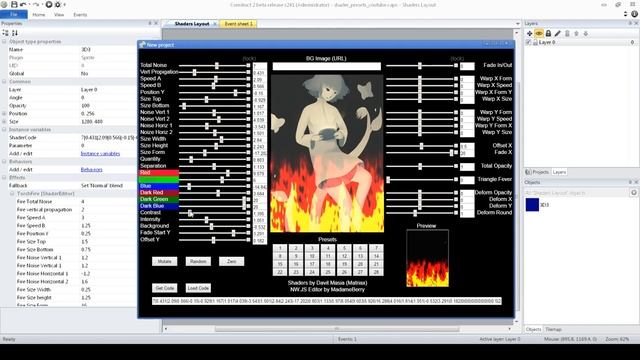
Task: Collapse the Instance variables section
Action: click(x=4, y=129)
